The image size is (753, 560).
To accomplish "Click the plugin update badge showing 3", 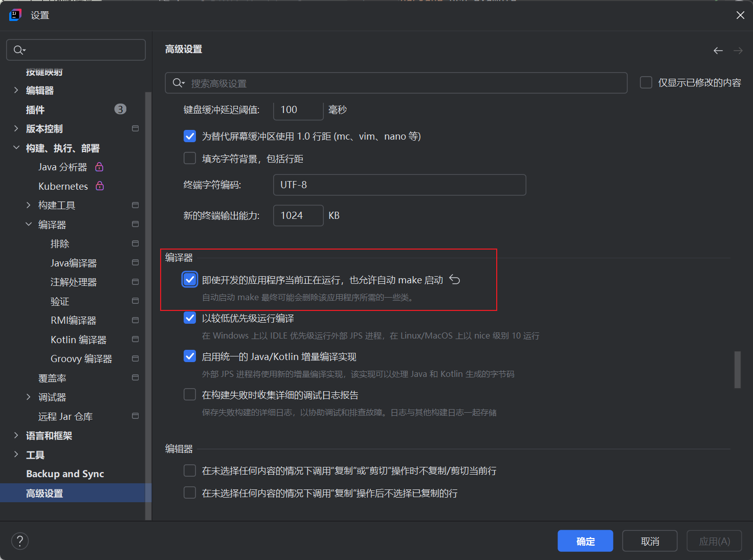I will click(x=120, y=109).
